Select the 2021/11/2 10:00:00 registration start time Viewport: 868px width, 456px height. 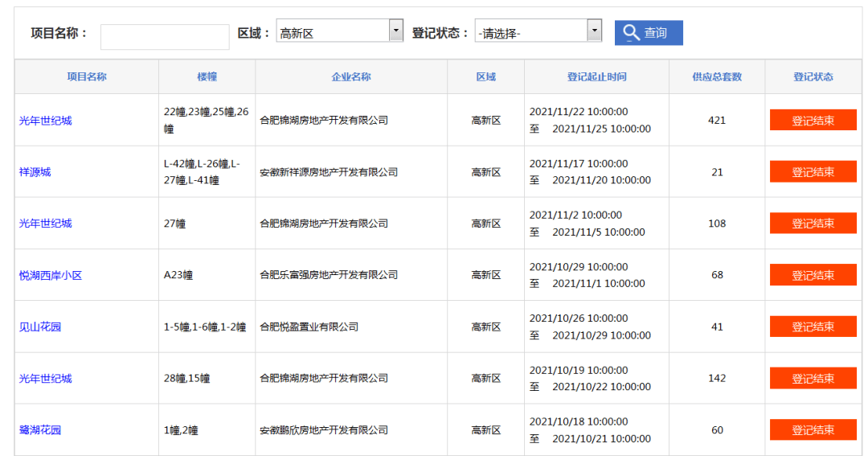click(575, 215)
